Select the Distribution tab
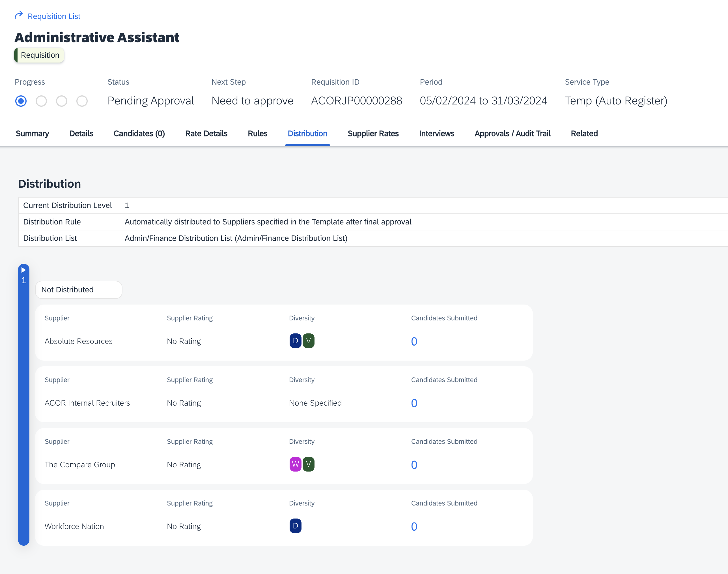This screenshot has height=574, width=728. [x=308, y=133]
